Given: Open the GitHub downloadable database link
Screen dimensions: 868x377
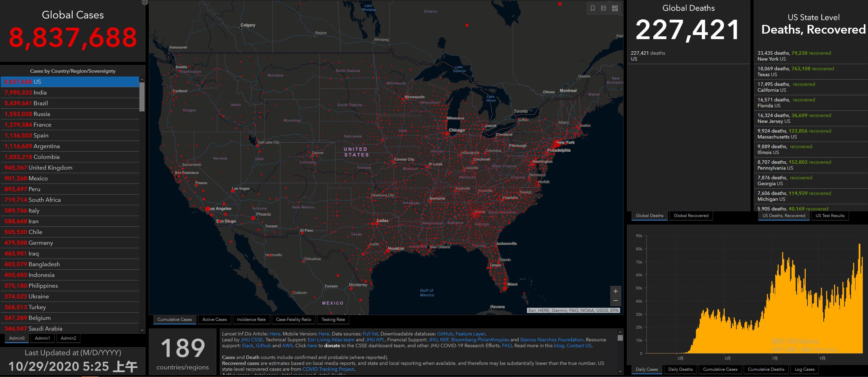Looking at the screenshot, I should click(445, 334).
